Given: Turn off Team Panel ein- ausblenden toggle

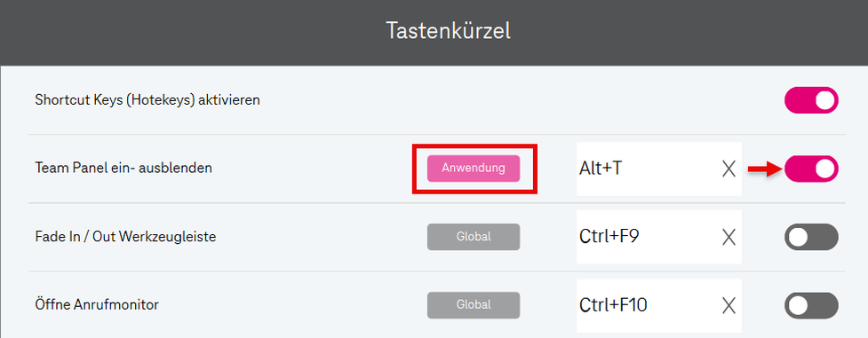Looking at the screenshot, I should coord(811,169).
